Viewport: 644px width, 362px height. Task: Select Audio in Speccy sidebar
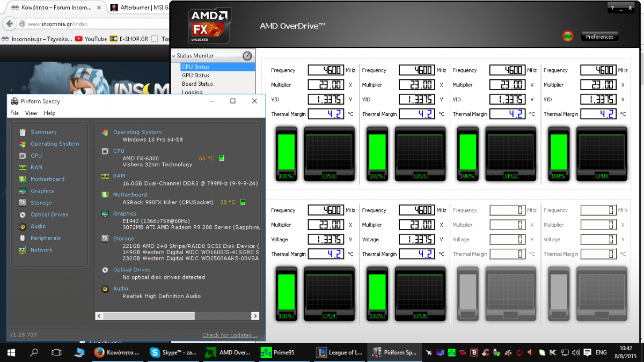point(38,226)
